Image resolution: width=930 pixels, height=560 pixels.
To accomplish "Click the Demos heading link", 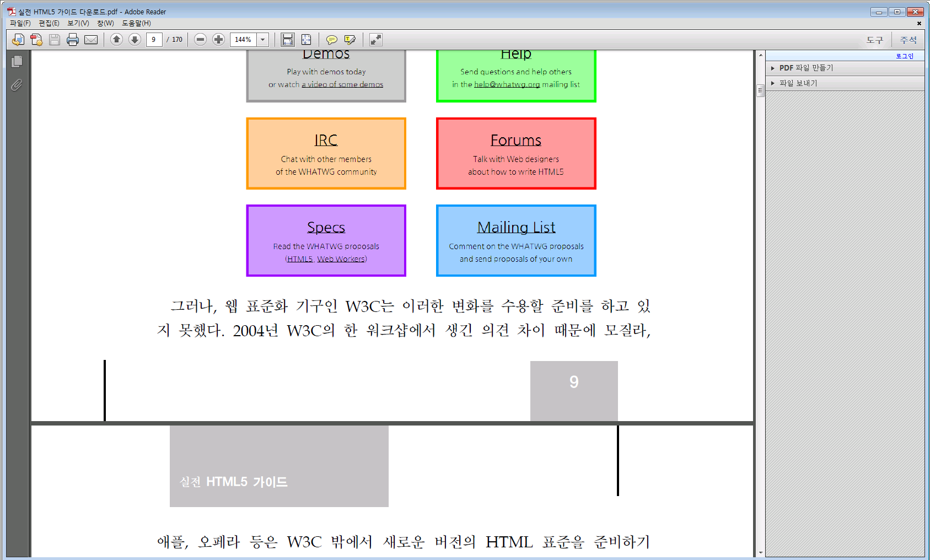I will click(326, 54).
